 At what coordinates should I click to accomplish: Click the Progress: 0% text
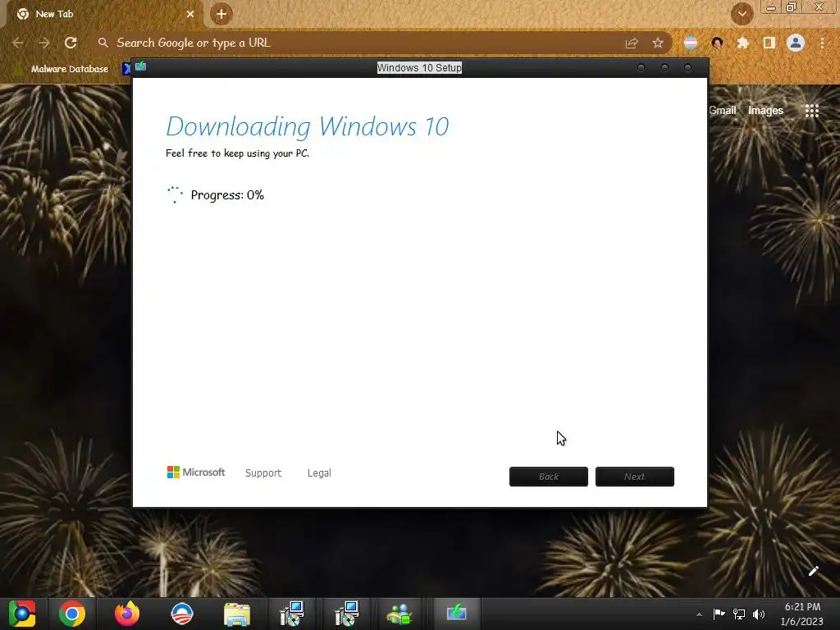[227, 195]
